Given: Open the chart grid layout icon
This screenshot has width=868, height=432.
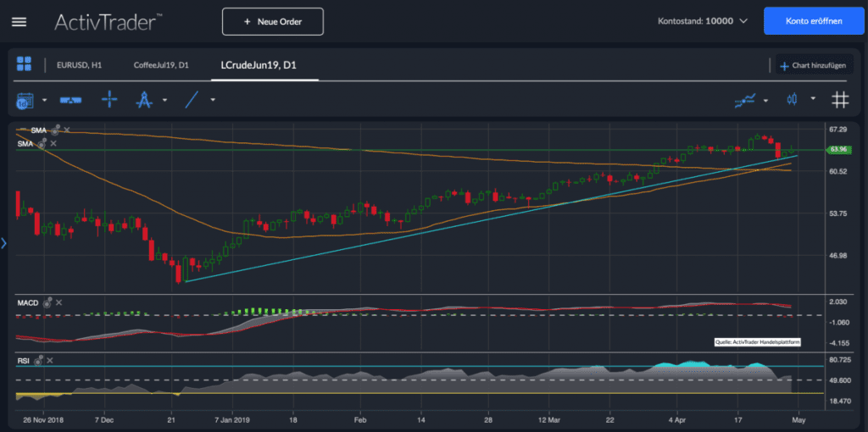Looking at the screenshot, I should 24,64.
